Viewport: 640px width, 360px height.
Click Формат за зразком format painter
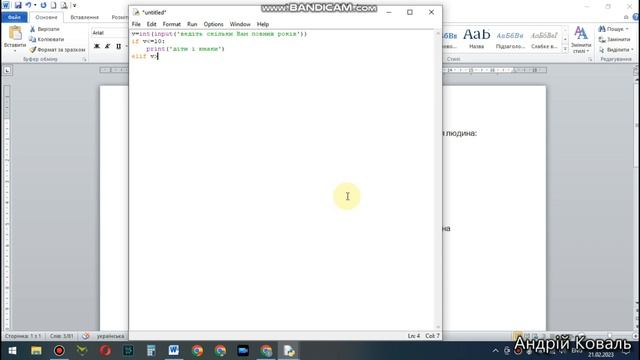point(58,49)
